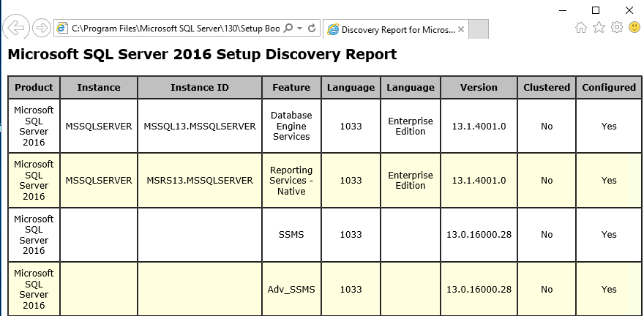The height and width of the screenshot is (316, 644).
Task: Click the Database Engine Services feature cell
Action: [291, 126]
